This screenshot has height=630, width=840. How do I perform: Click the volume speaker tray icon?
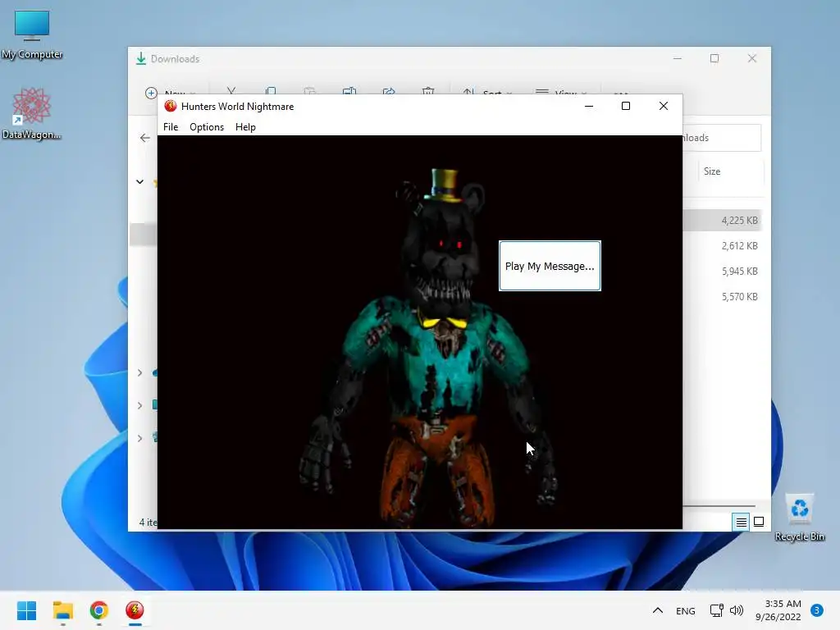point(737,610)
